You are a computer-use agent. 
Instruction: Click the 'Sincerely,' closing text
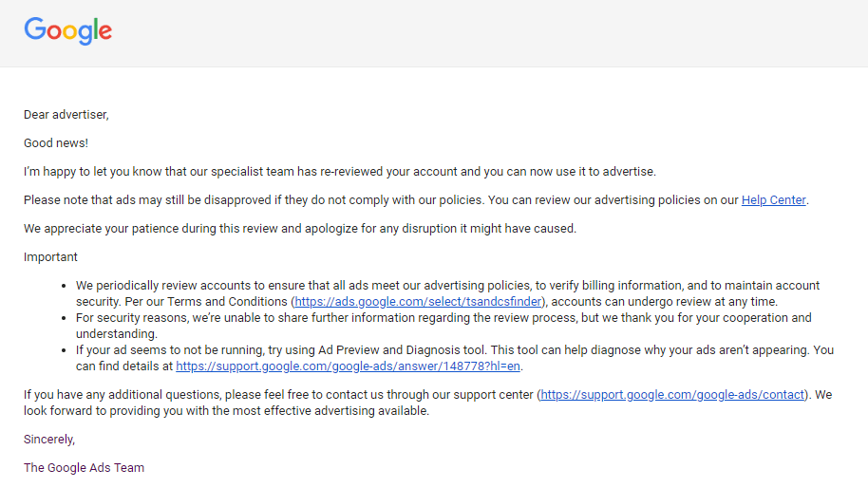pos(49,440)
